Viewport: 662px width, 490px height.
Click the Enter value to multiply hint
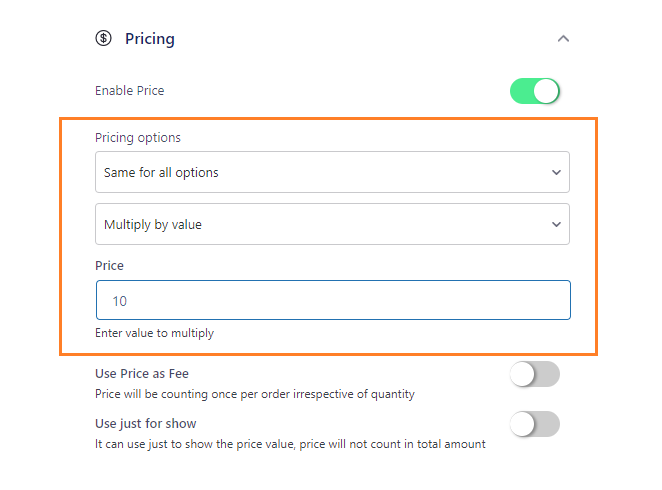(x=155, y=333)
